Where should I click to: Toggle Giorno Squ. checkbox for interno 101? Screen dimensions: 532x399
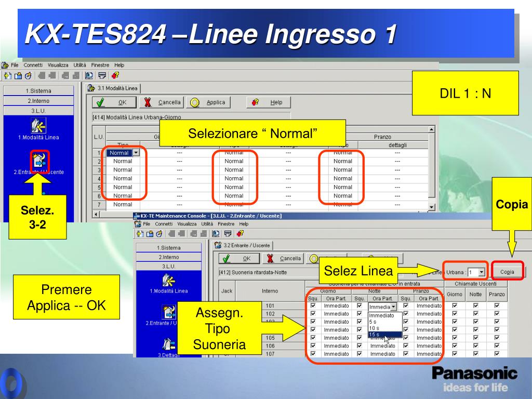(313, 305)
